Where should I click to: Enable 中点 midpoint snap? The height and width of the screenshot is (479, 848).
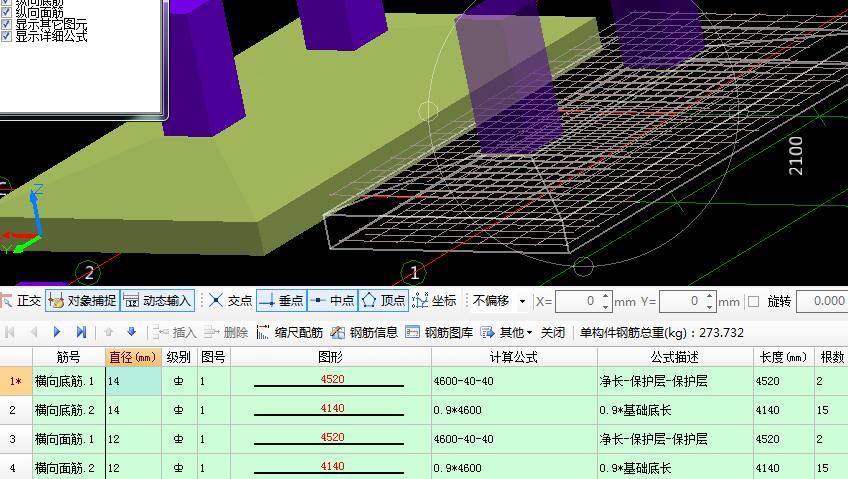pos(333,301)
